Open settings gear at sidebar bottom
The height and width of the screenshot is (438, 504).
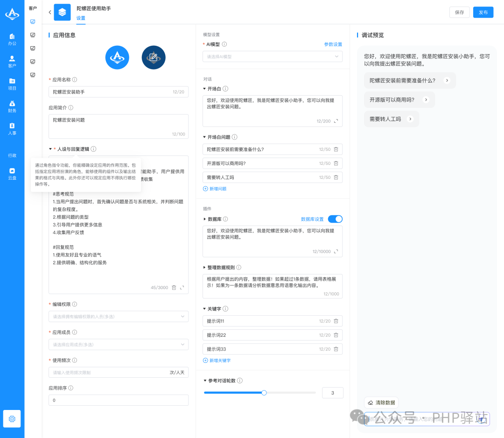[12, 419]
